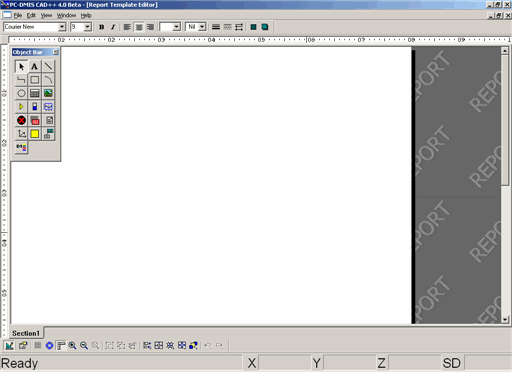
Task: Select the blue CadReportObject tool
Action: pyautogui.click(x=48, y=107)
